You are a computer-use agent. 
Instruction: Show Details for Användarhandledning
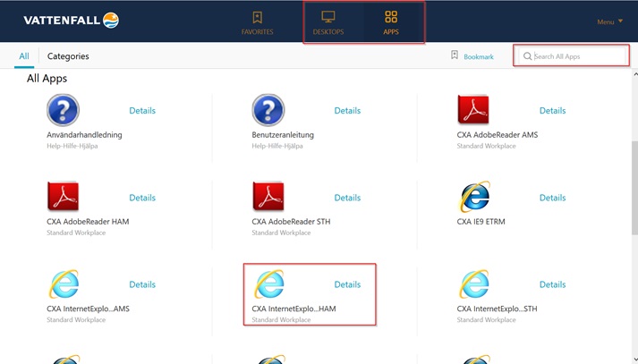point(142,111)
